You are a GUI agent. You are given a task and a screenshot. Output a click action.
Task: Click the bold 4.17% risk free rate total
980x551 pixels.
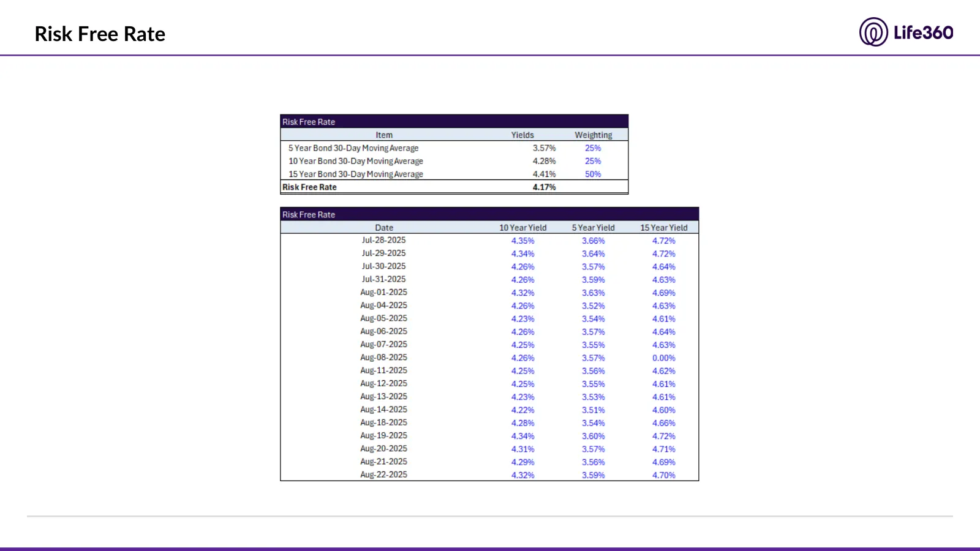544,187
